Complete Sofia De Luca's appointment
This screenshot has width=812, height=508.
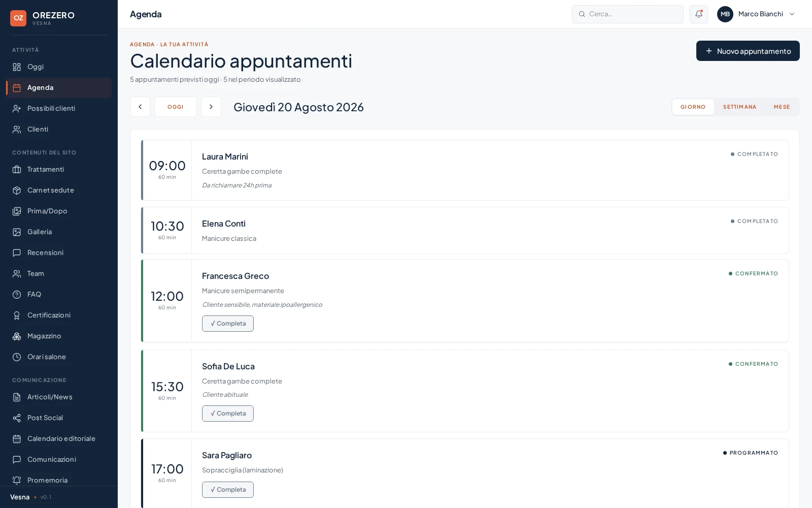point(228,414)
